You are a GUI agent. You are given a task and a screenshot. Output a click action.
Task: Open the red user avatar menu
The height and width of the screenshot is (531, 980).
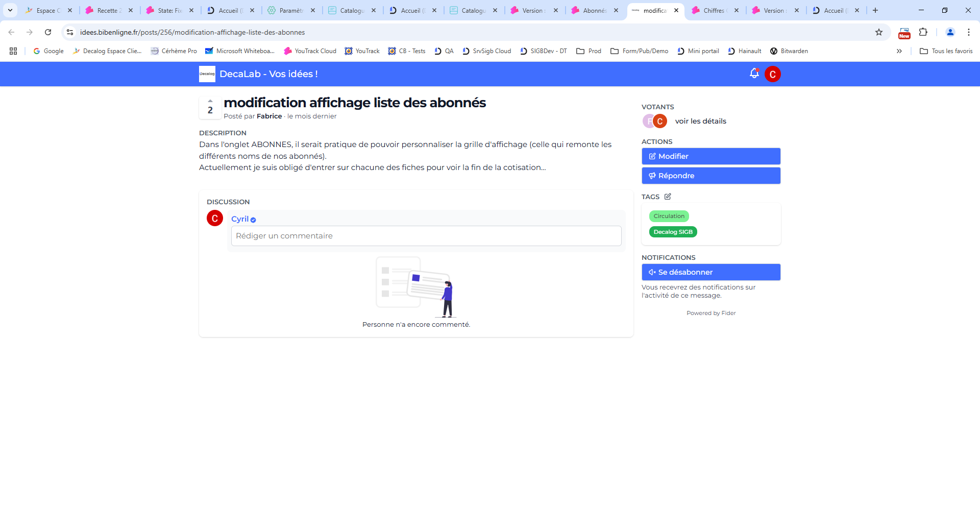[772, 74]
